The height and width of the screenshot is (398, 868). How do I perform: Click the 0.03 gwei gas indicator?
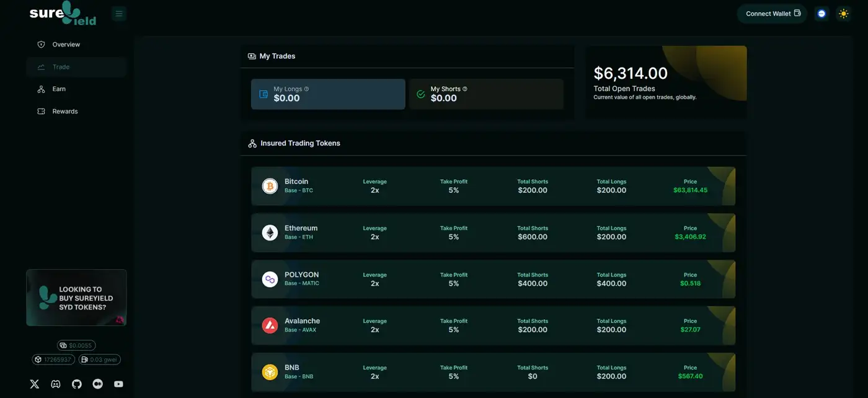tap(99, 360)
